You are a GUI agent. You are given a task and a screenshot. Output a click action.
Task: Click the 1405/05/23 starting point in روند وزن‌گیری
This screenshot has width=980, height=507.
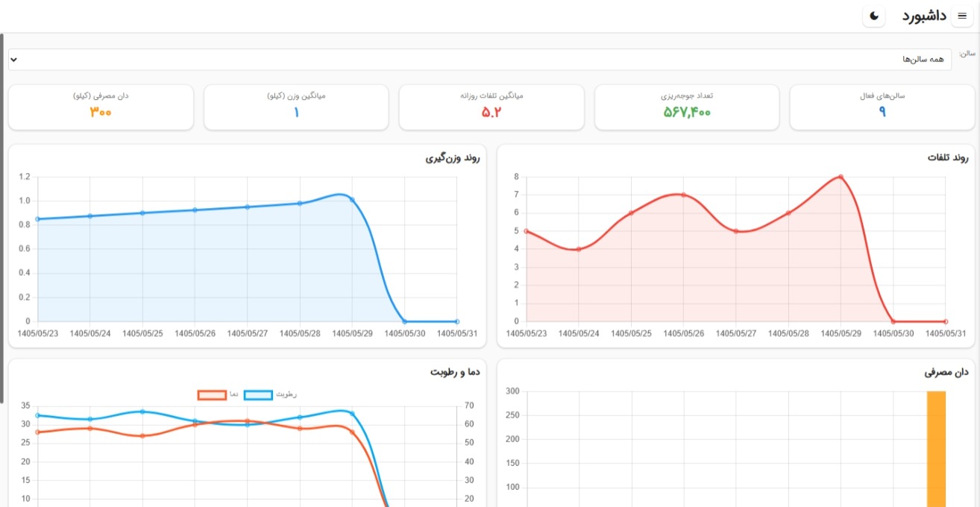coord(37,219)
